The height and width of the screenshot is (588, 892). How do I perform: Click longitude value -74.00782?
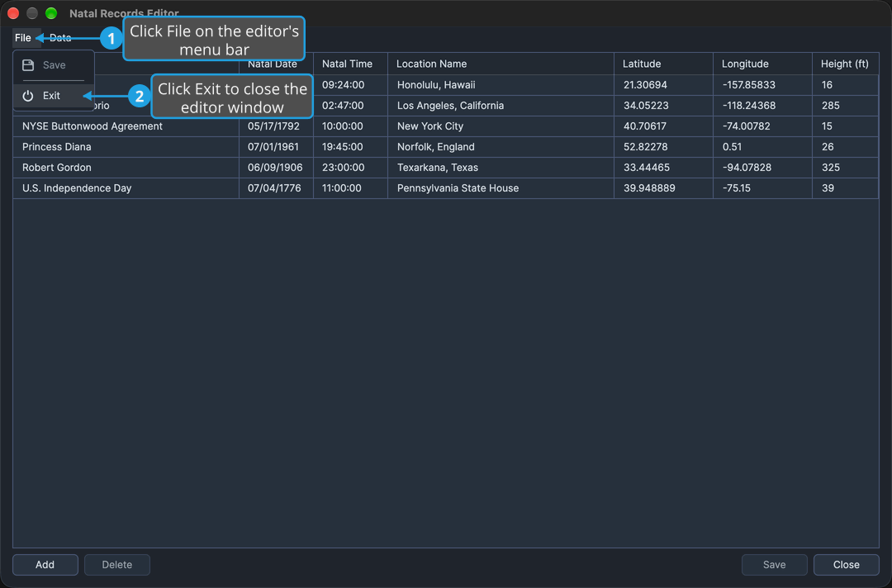point(762,126)
